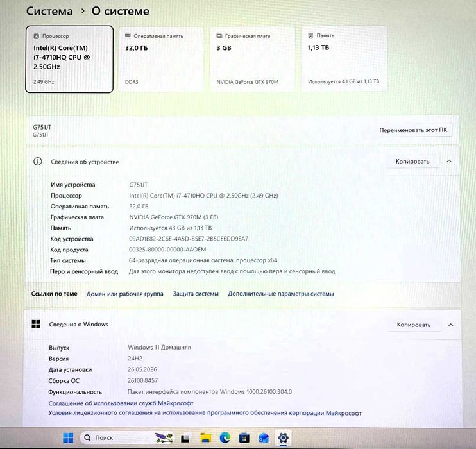Open Task View from the taskbar
This screenshot has width=476, height=449.
(x=185, y=438)
